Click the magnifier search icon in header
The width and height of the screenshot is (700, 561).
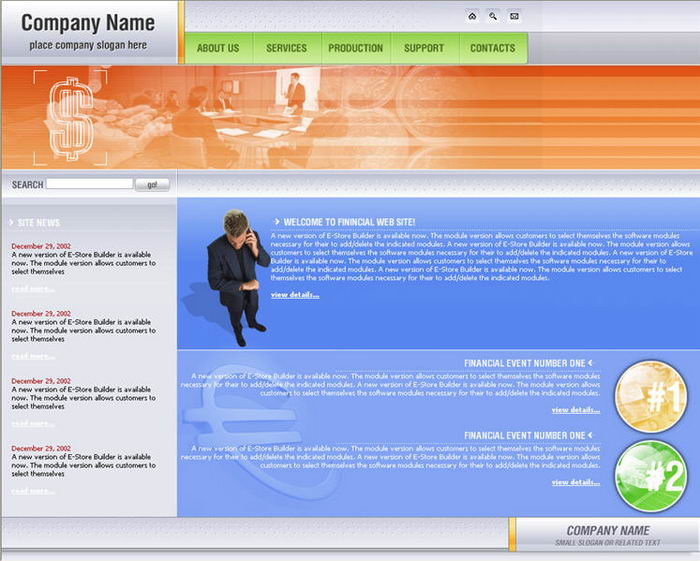[x=493, y=16]
